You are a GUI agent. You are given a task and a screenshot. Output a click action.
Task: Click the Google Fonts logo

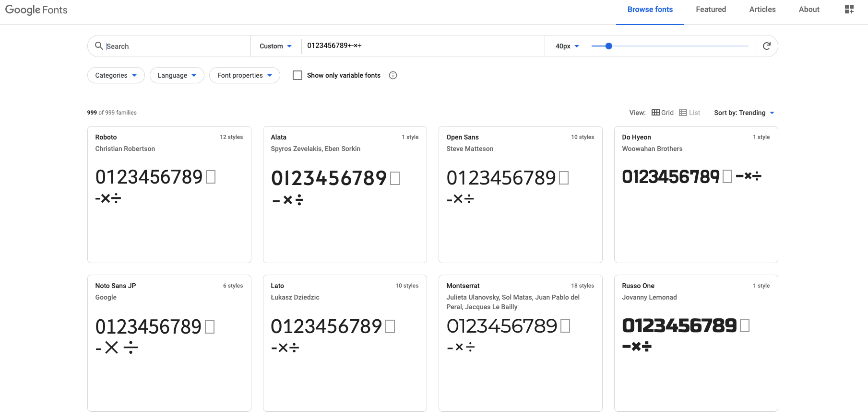36,10
